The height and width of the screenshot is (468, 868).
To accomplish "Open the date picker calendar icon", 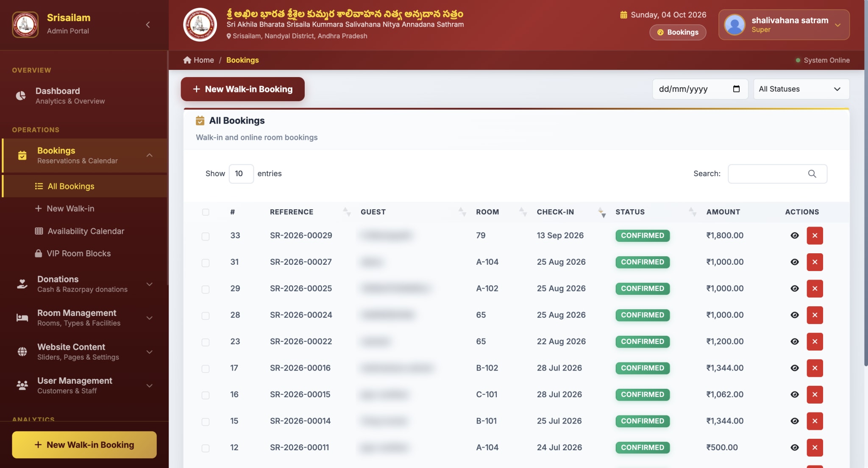I will click(736, 89).
